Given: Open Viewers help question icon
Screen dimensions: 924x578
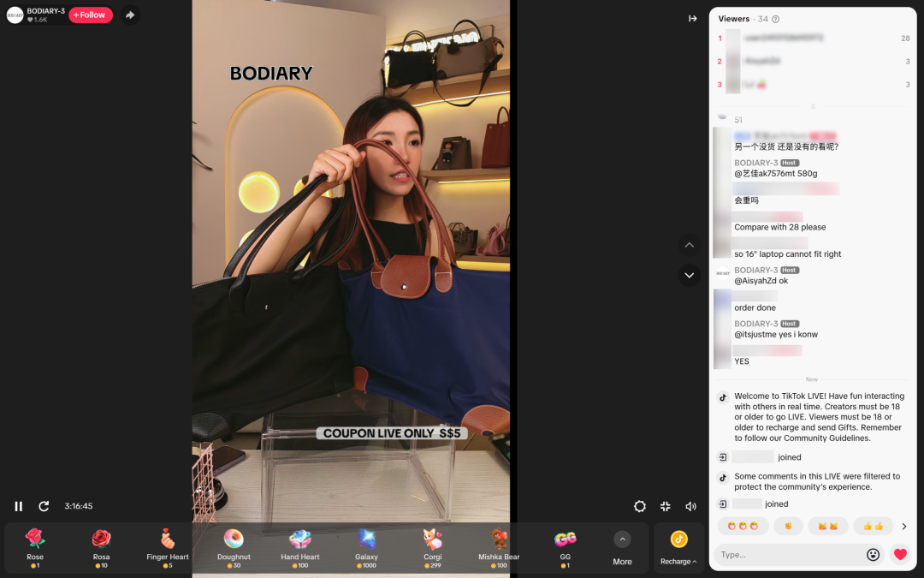Looking at the screenshot, I should click(775, 19).
